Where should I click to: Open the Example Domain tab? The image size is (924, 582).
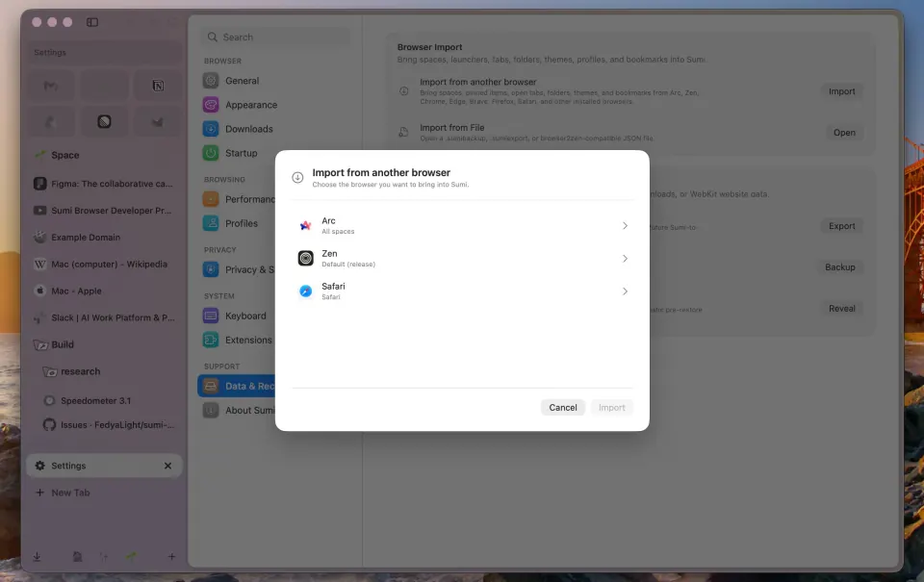[x=104, y=238]
